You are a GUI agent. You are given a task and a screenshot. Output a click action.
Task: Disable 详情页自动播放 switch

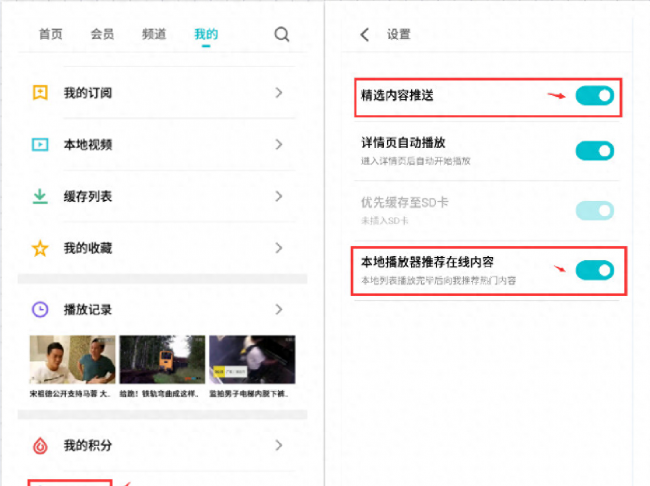(x=594, y=151)
